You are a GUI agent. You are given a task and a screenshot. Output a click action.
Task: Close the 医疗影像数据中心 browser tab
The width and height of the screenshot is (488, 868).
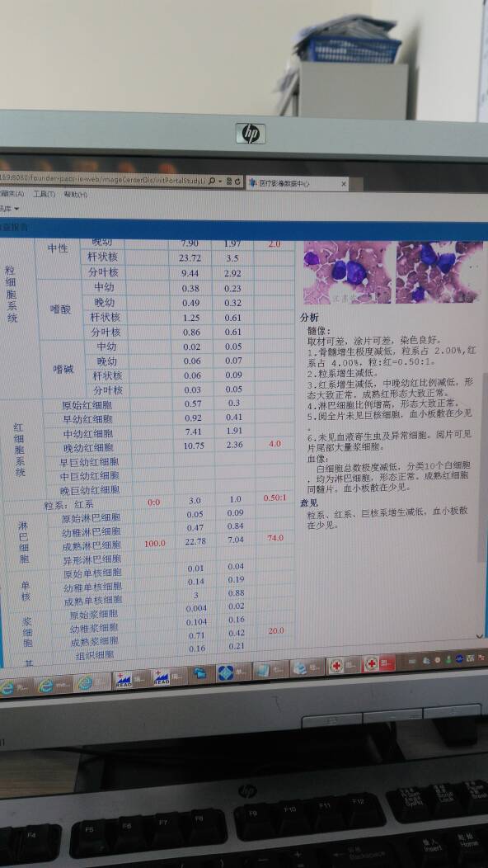coord(344,184)
